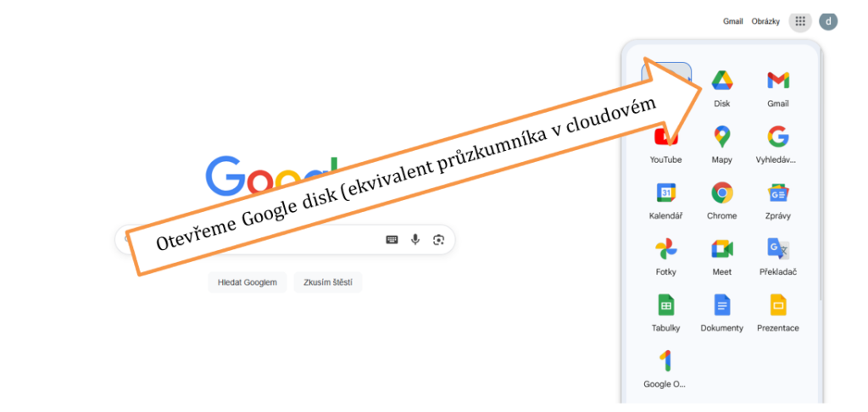Collapse the Google apps grid launcher
Viewport: 868px width, 412px height.
pos(800,21)
